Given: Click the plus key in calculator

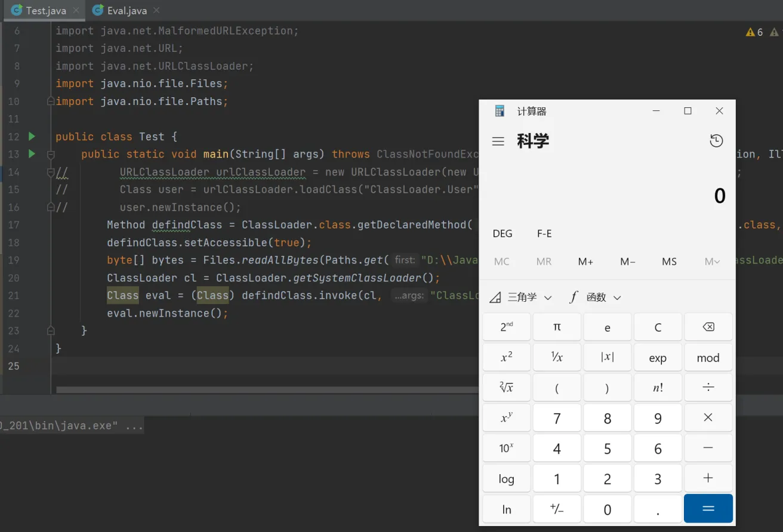Looking at the screenshot, I should (x=708, y=478).
